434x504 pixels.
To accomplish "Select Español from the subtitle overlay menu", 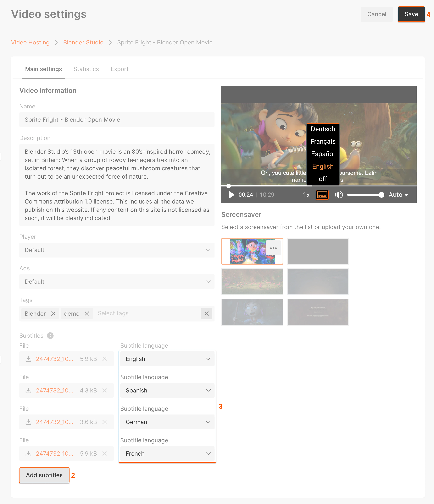I will pos(323,154).
